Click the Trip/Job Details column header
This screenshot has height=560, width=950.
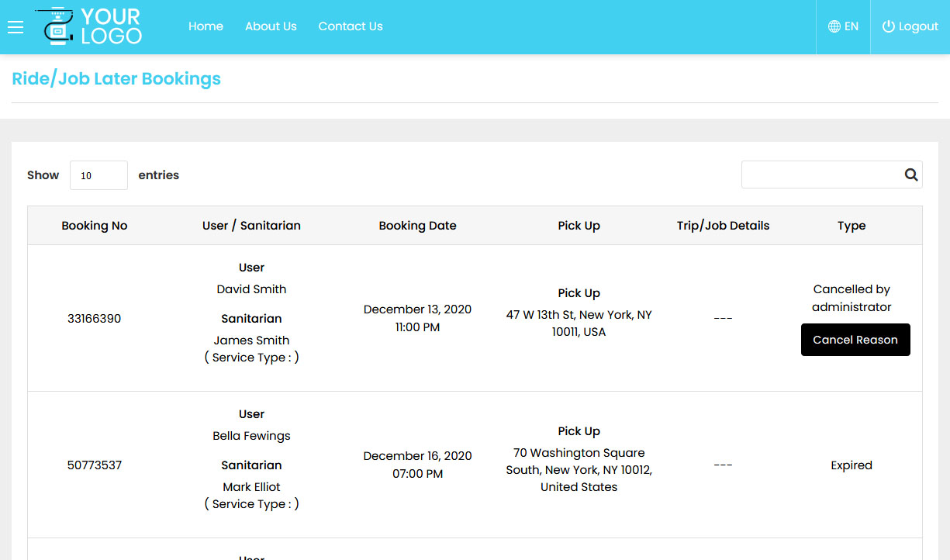(723, 226)
